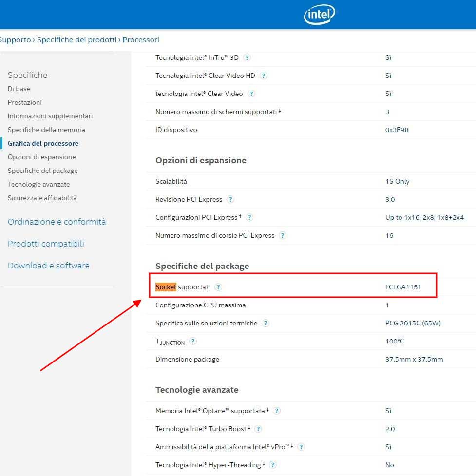
Task: Click the Scalabilità value 1S Only
Action: point(398,182)
